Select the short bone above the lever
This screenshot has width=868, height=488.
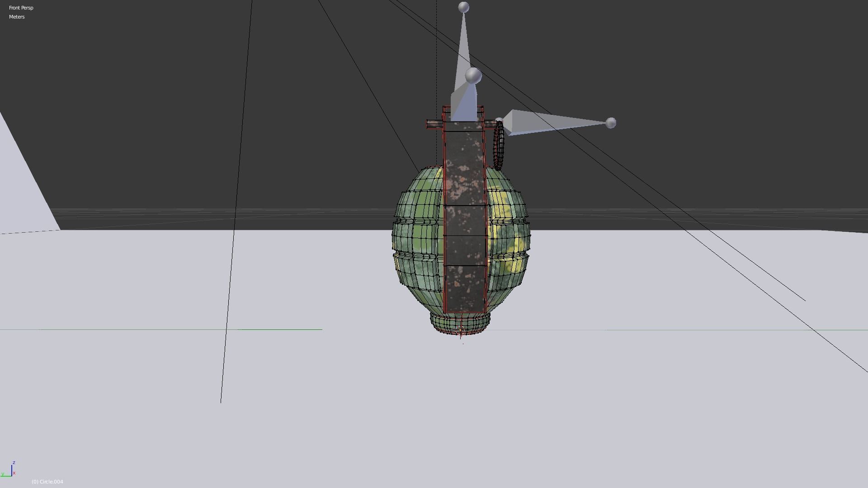click(466, 102)
